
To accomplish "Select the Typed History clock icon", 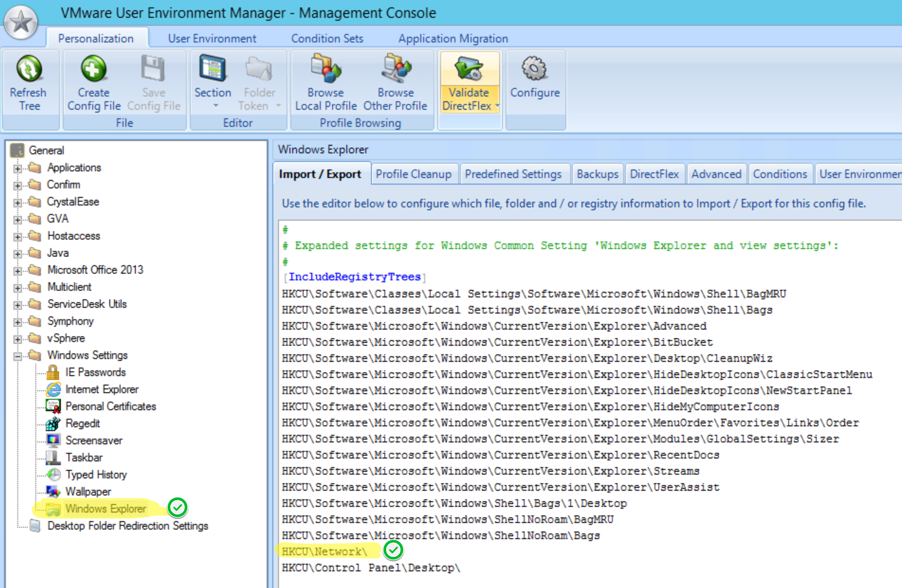I will (x=53, y=474).
